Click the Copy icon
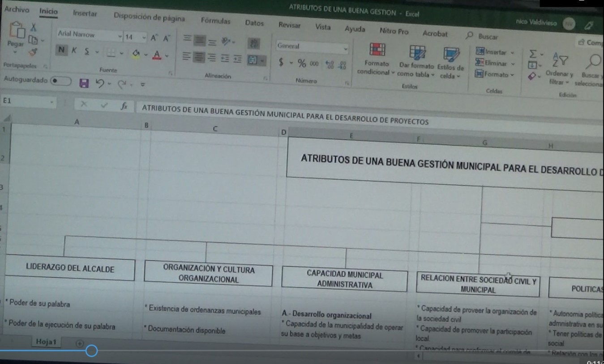 click(x=33, y=40)
